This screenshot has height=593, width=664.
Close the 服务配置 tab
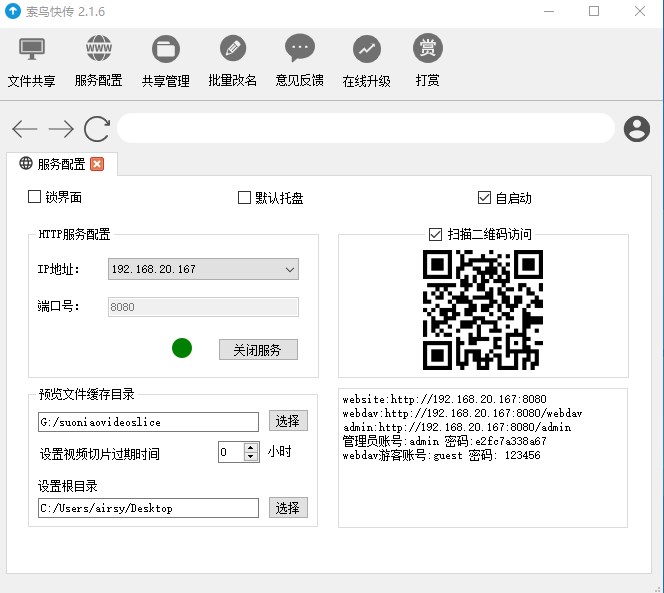coord(97,164)
